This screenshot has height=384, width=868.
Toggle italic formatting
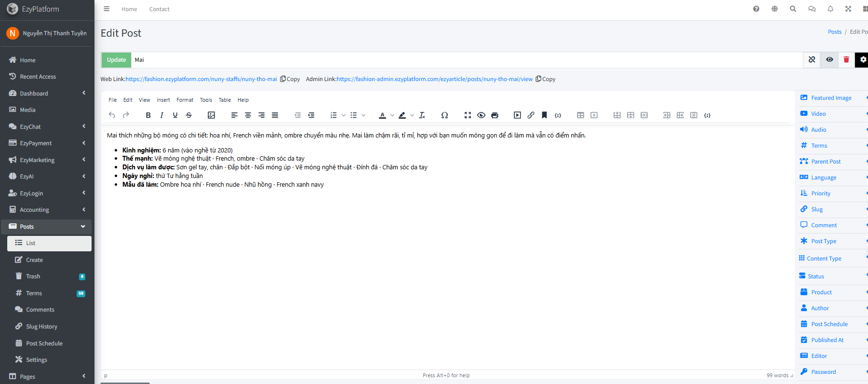[x=162, y=115]
